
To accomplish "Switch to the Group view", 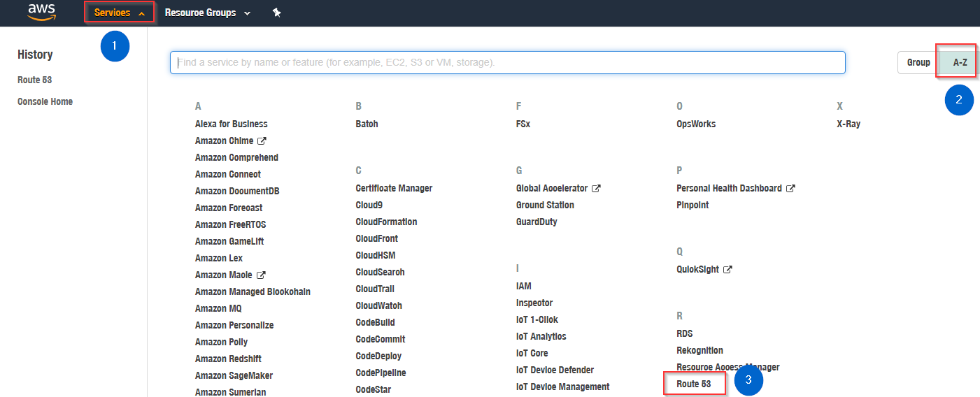I will point(918,62).
